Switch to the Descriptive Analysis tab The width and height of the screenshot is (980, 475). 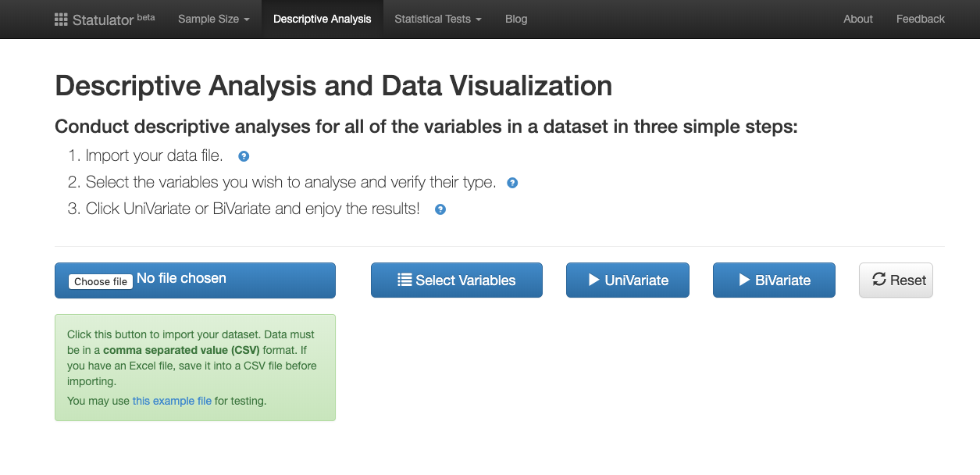[322, 19]
